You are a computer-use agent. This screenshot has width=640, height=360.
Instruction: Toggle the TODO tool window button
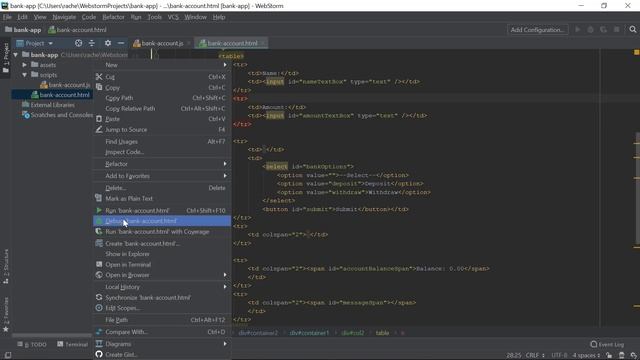point(32,344)
